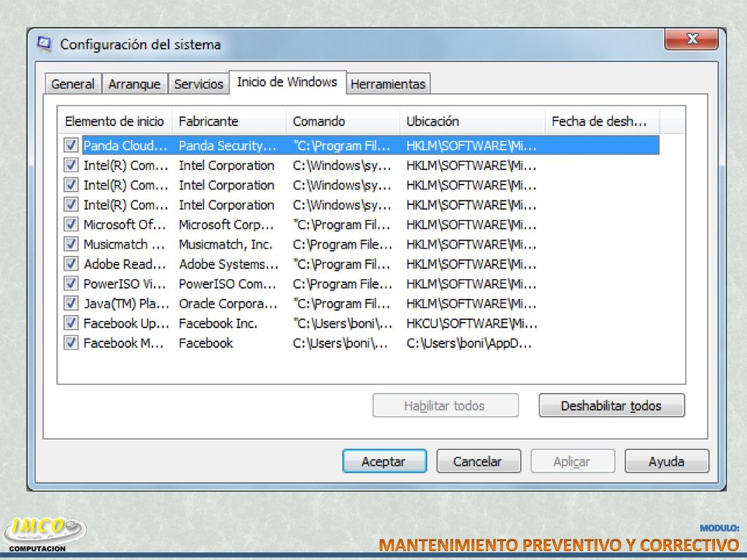Click the "C:\Users\boni\AppD..." location cell

point(469,343)
